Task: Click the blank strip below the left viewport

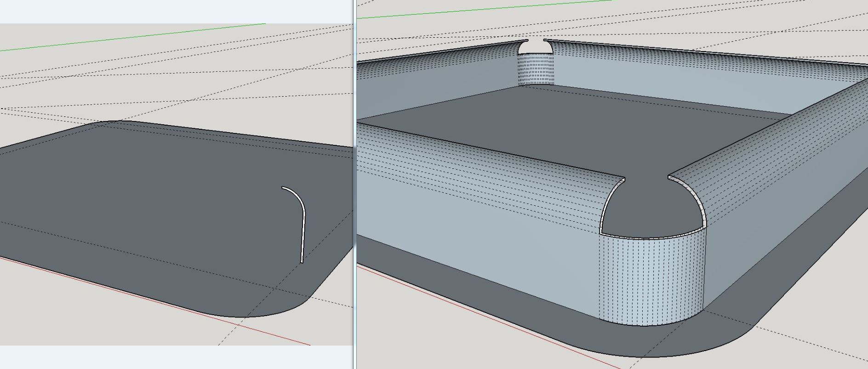Action: (x=175, y=357)
